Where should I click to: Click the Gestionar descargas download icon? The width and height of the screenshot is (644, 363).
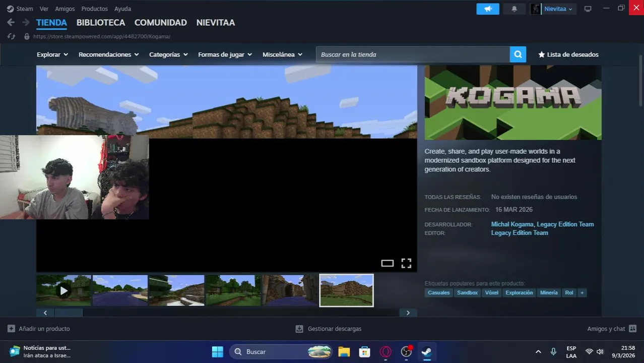coord(299,329)
